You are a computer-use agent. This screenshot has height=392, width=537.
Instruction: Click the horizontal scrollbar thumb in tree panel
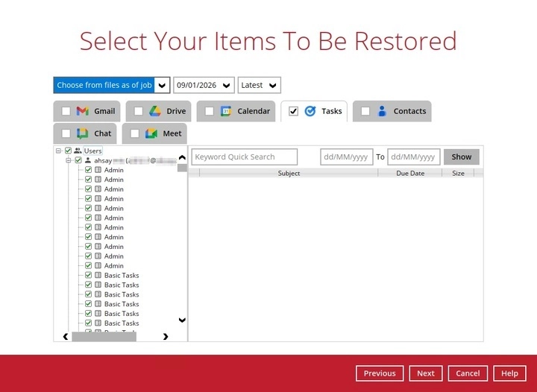tap(104, 337)
